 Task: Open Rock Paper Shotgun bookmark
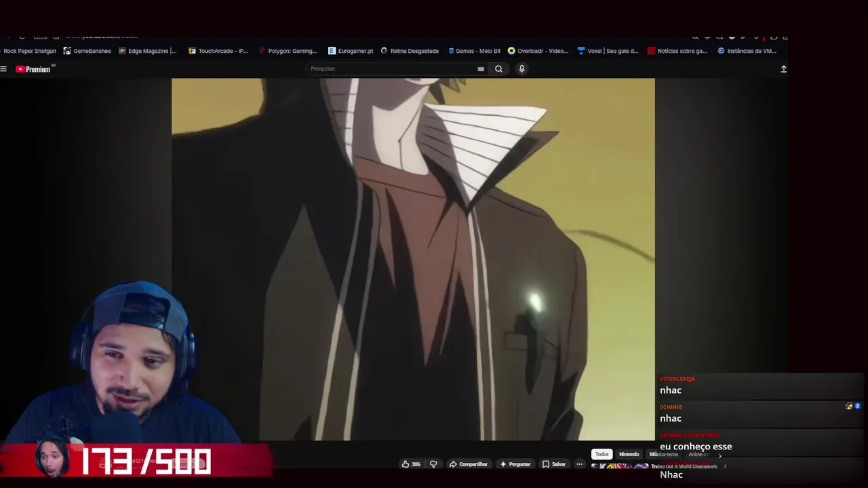point(28,51)
